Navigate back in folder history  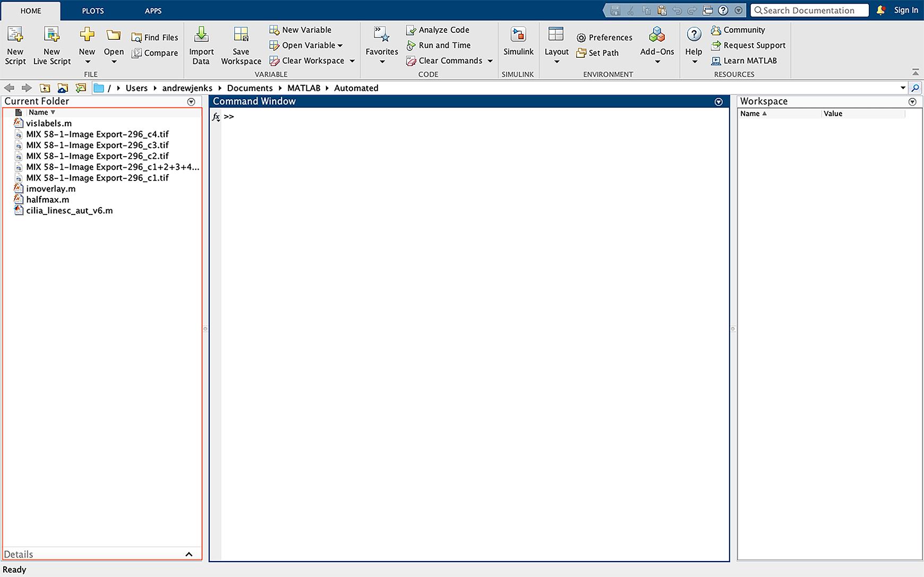coord(9,88)
